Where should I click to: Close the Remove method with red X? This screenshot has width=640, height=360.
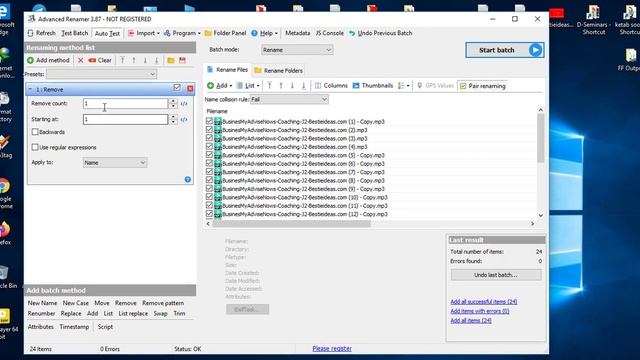190,89
